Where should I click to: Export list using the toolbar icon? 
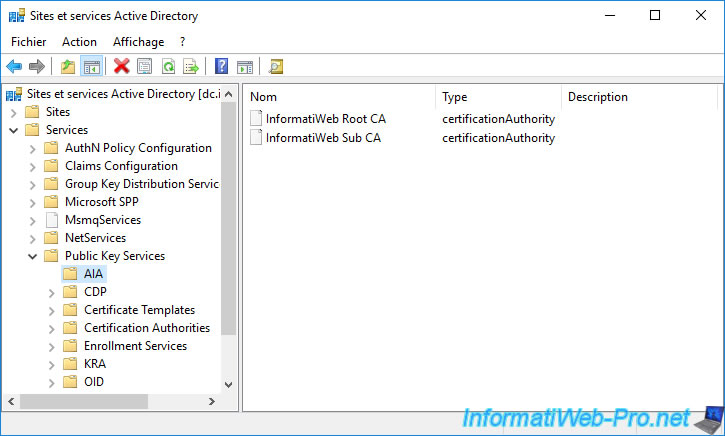191,67
